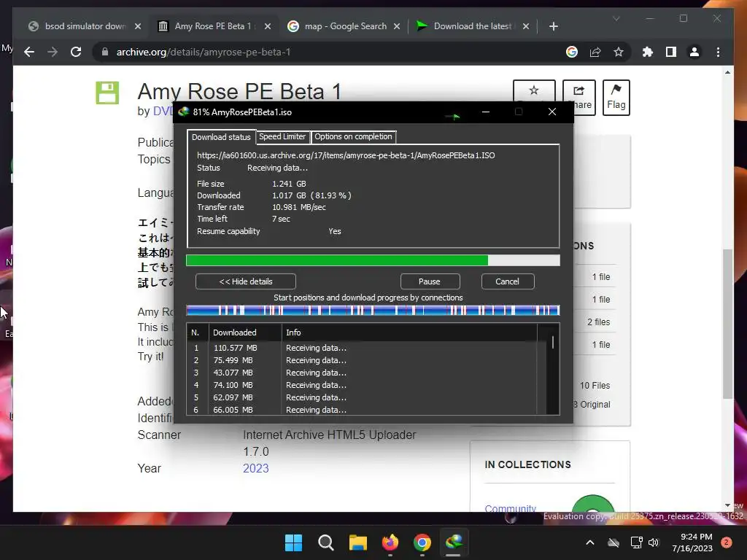Click the Downloaded column header

coord(245,332)
